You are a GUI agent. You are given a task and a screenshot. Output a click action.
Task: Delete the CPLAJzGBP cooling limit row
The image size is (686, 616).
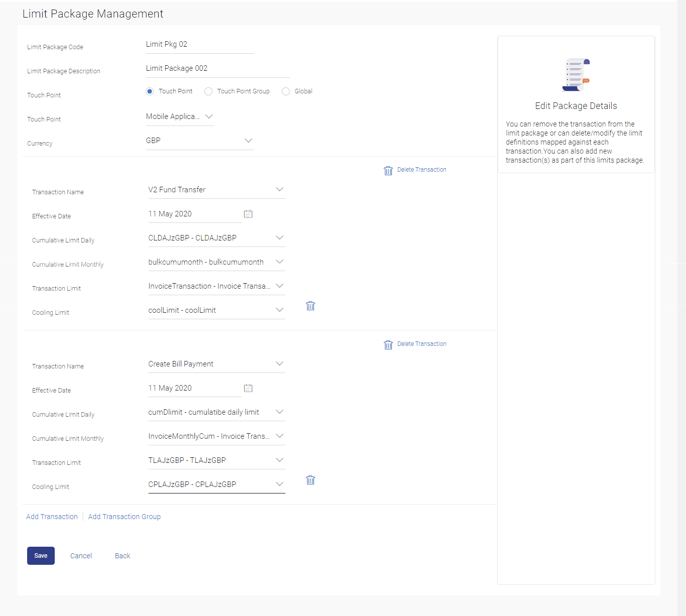pyautogui.click(x=310, y=480)
